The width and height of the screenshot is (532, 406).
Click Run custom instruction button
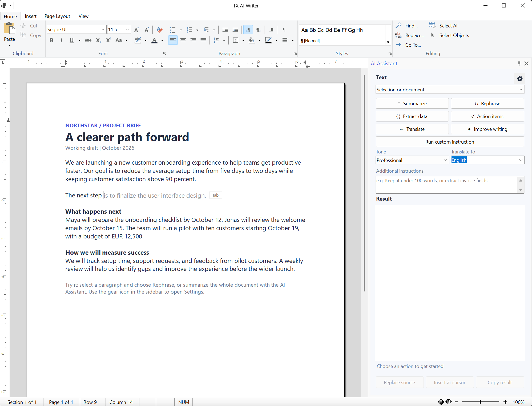(x=450, y=142)
